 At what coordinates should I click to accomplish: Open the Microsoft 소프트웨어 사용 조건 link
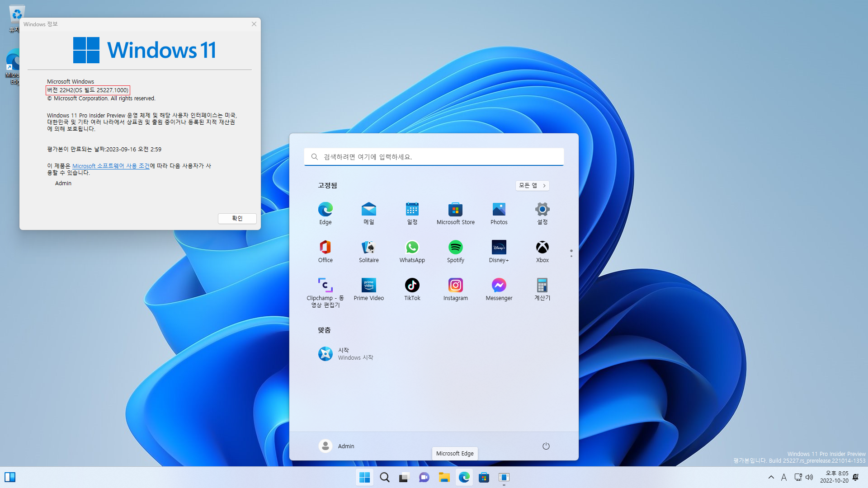(111, 166)
